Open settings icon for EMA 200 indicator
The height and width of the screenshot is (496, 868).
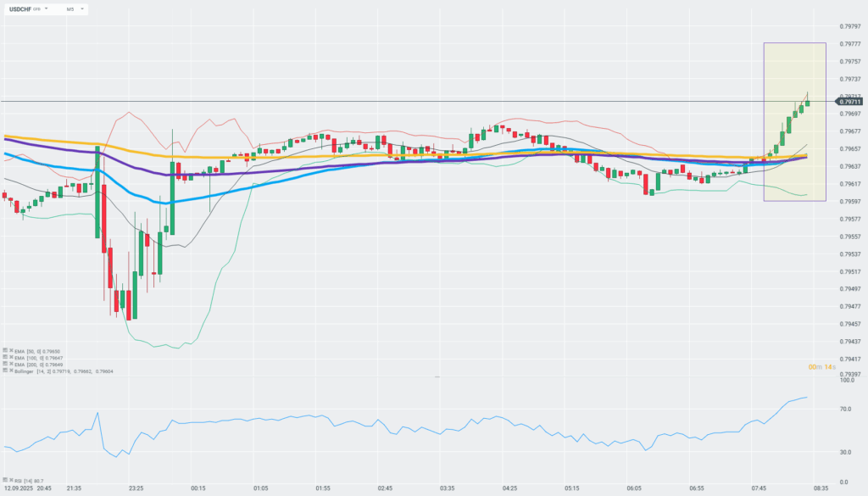point(5,365)
